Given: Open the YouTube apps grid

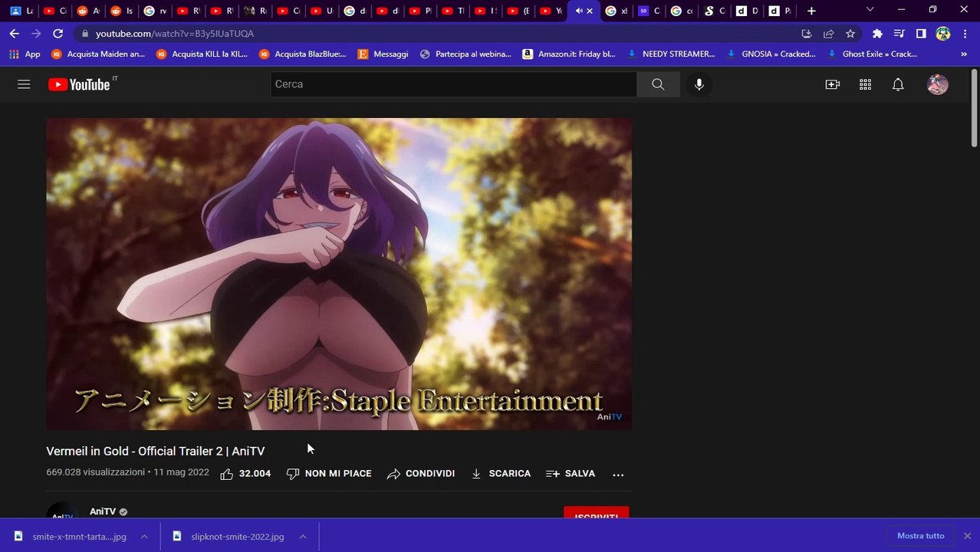Looking at the screenshot, I should pos(865,84).
